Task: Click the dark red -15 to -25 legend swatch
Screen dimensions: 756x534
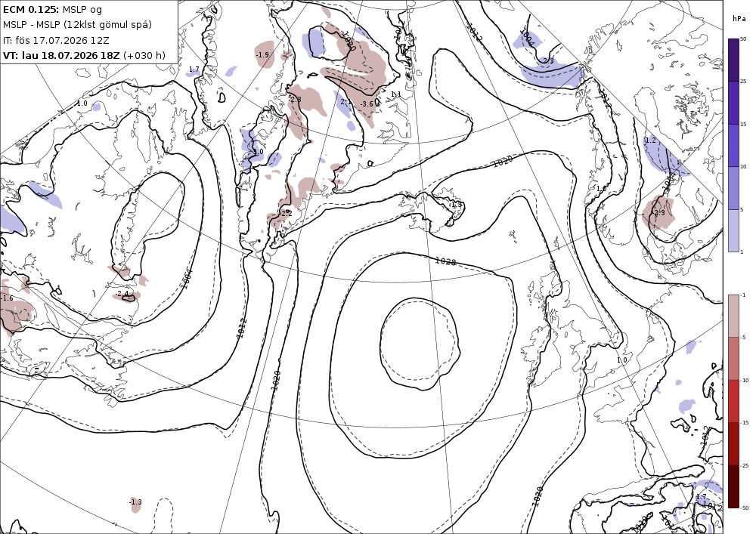Action: pyautogui.click(x=733, y=443)
